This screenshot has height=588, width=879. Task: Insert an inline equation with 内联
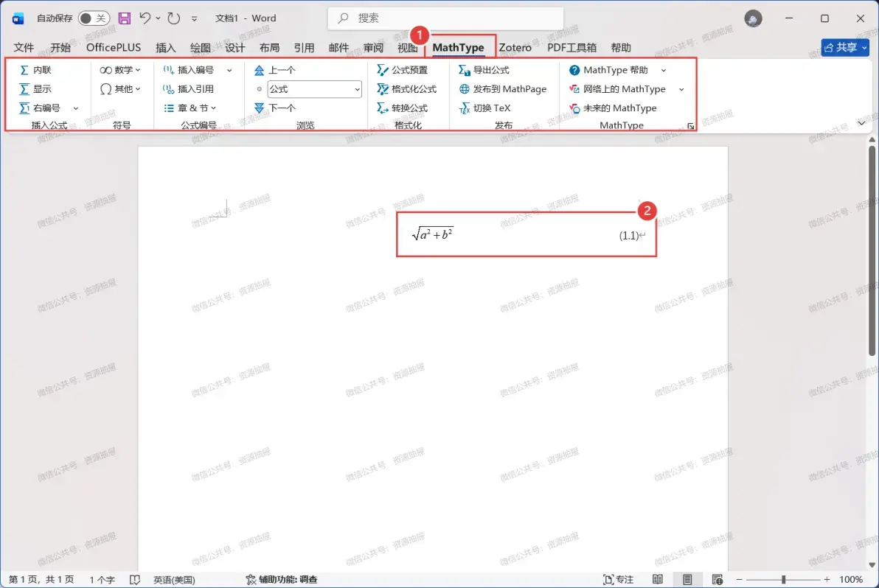tap(35, 70)
